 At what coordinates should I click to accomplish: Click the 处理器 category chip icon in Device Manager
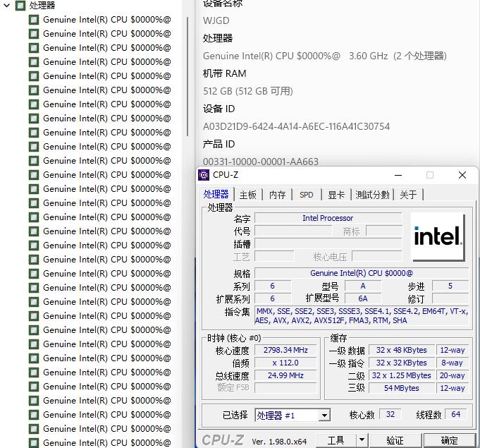[20, 5]
